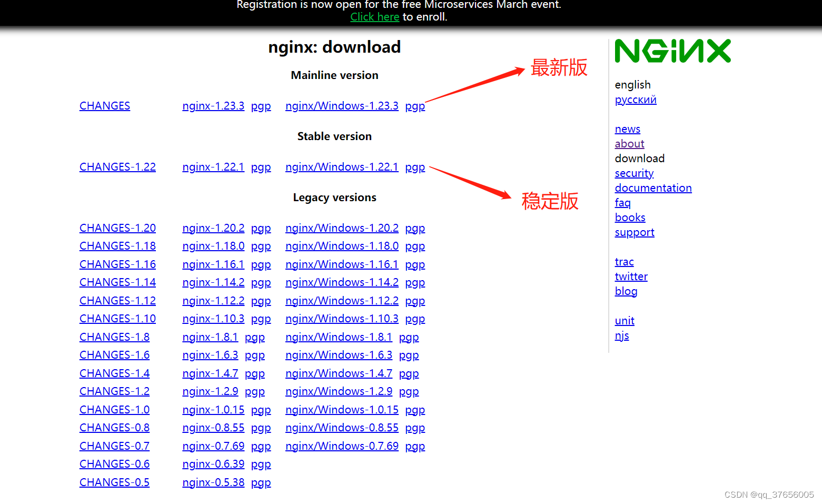
Task: Open the books page
Action: (630, 218)
